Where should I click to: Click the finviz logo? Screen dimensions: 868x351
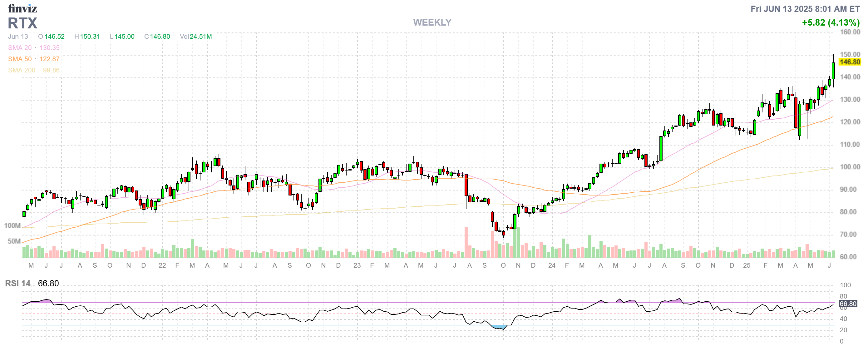click(x=22, y=8)
